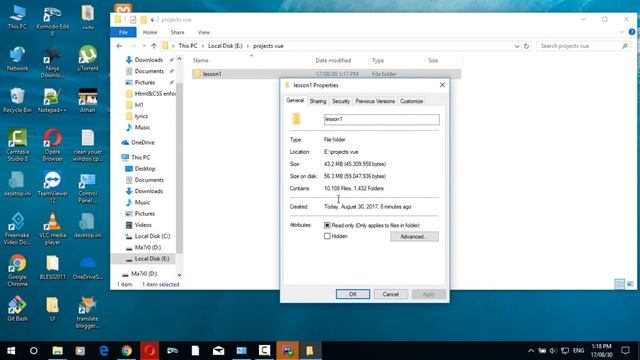Switch to the Security tab

341,101
